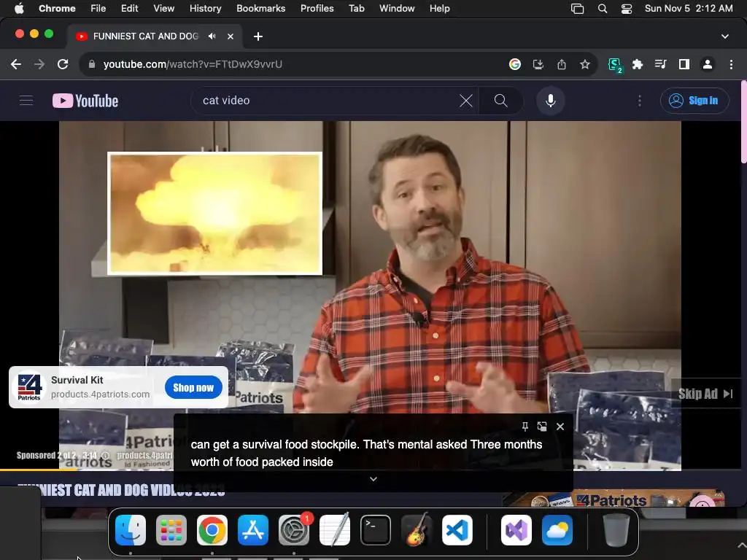747x560 pixels.
Task: Open Launchpad from the Dock
Action: 171,530
